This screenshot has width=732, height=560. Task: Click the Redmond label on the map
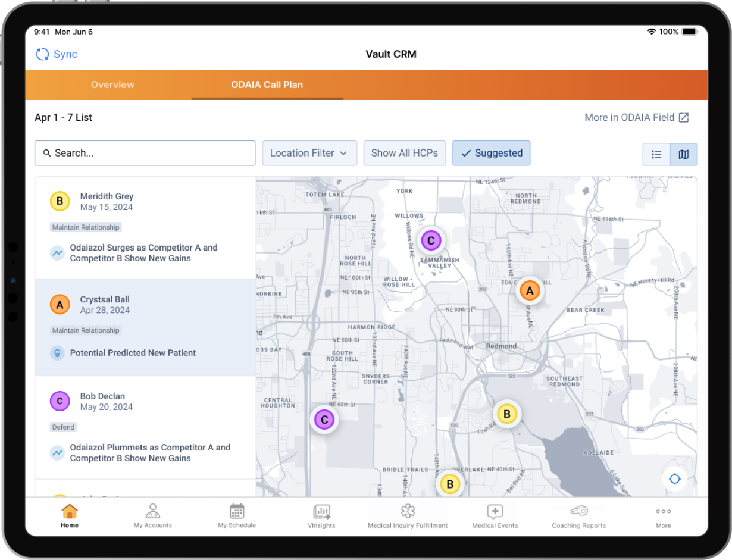click(501, 346)
